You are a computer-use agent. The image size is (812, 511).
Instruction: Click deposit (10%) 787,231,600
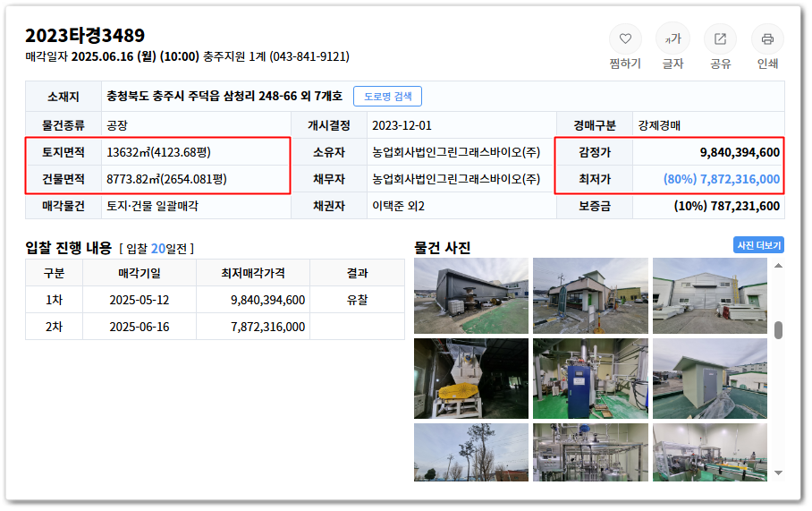click(726, 206)
